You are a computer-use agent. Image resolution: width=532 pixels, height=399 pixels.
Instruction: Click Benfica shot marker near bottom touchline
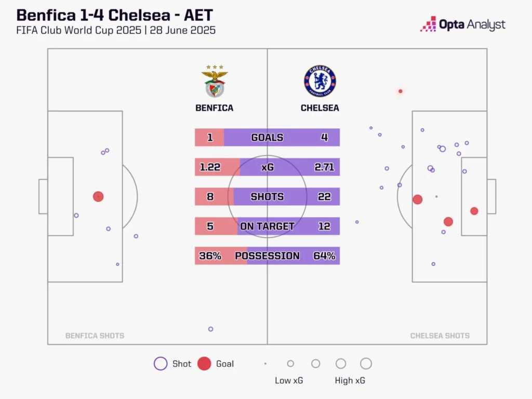coord(210,329)
